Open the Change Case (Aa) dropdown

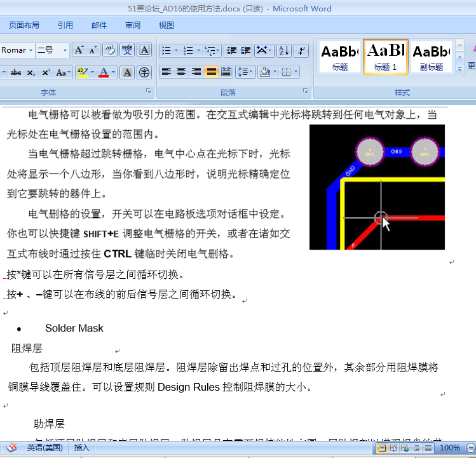coord(63,72)
